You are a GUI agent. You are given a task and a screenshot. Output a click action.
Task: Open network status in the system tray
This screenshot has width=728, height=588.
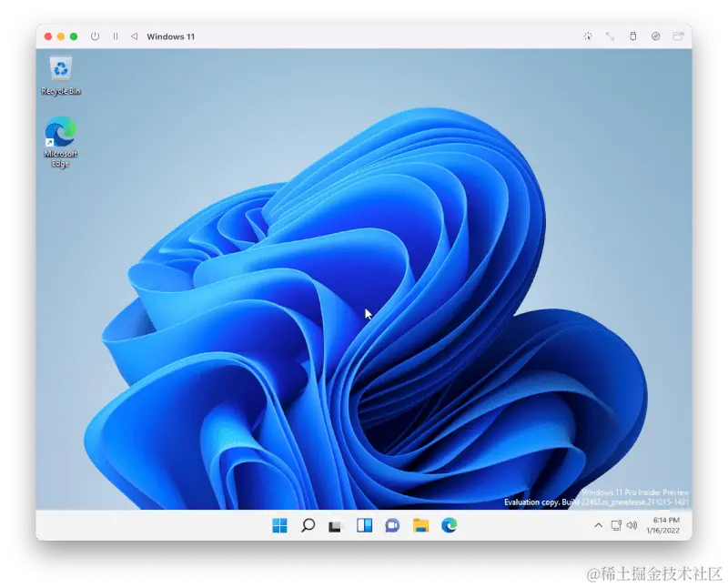616,525
